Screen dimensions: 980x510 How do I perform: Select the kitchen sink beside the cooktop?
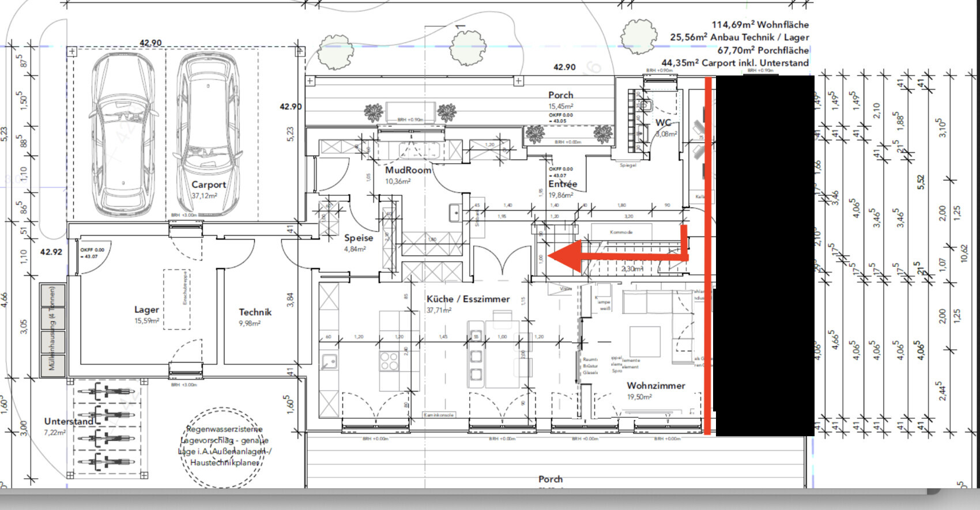tap(330, 362)
